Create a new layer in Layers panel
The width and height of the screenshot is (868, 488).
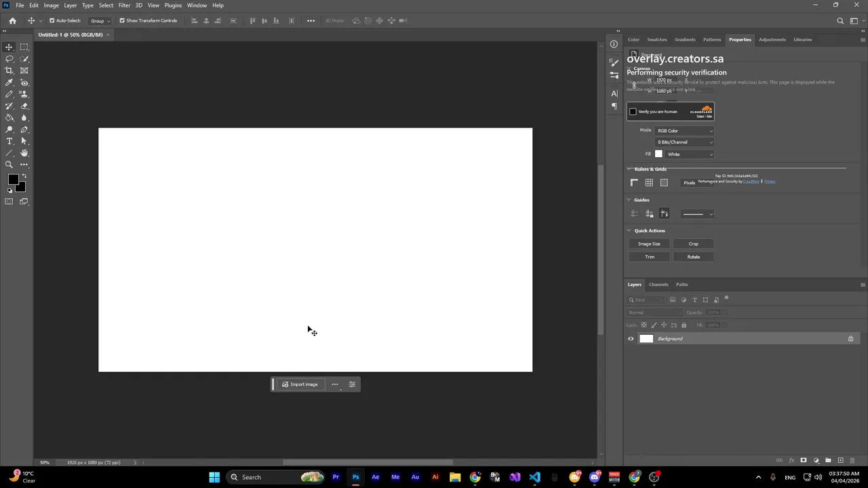click(x=840, y=461)
